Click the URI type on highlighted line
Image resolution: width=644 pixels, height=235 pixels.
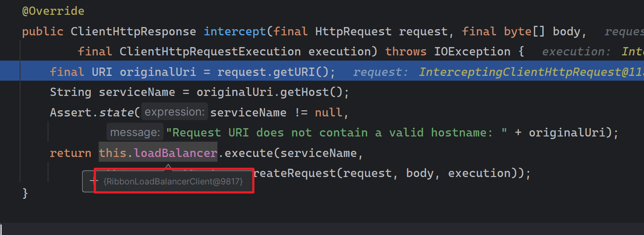pyautogui.click(x=102, y=72)
